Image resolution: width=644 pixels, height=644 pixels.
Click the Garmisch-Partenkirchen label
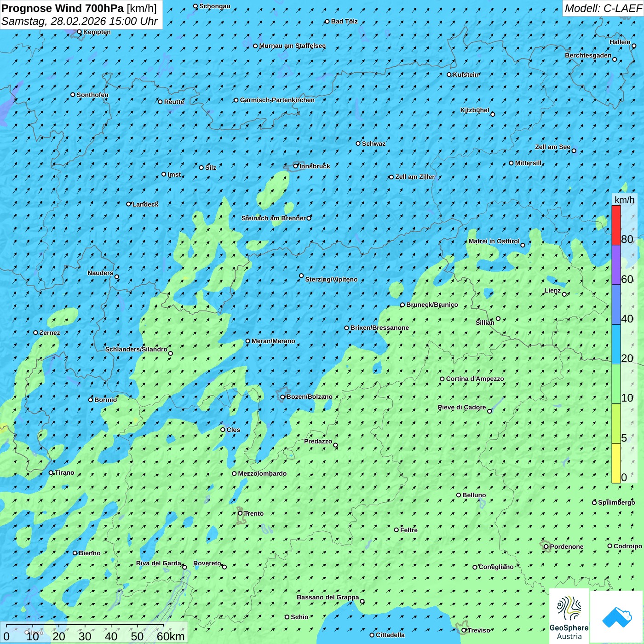[277, 100]
